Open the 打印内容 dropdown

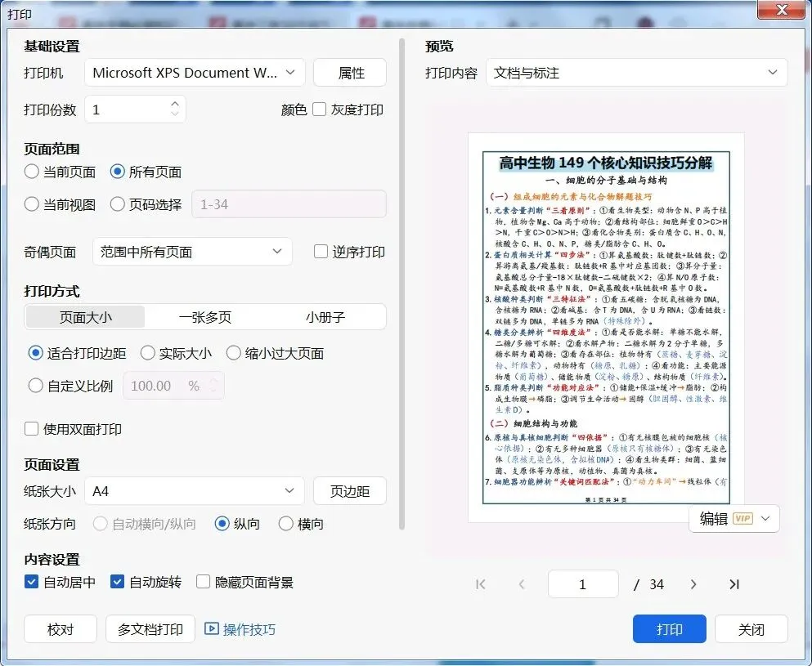coord(636,73)
